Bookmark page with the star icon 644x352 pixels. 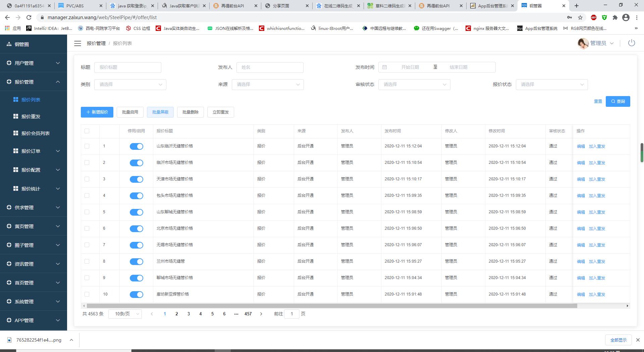coord(580,17)
